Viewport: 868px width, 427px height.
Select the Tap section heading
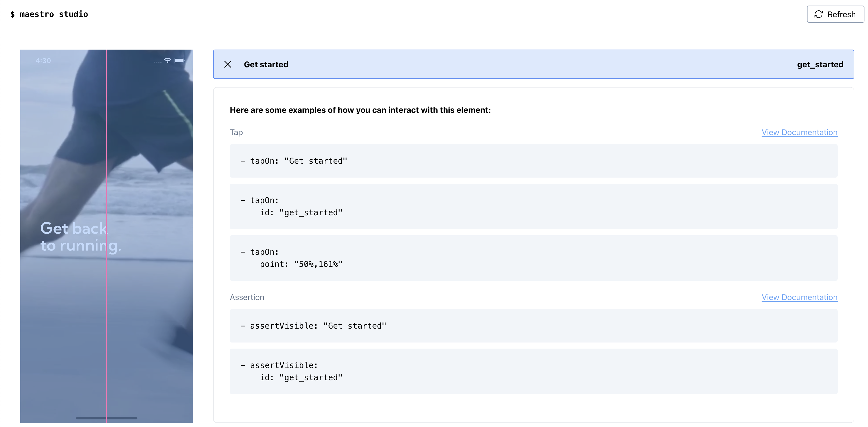tap(236, 132)
